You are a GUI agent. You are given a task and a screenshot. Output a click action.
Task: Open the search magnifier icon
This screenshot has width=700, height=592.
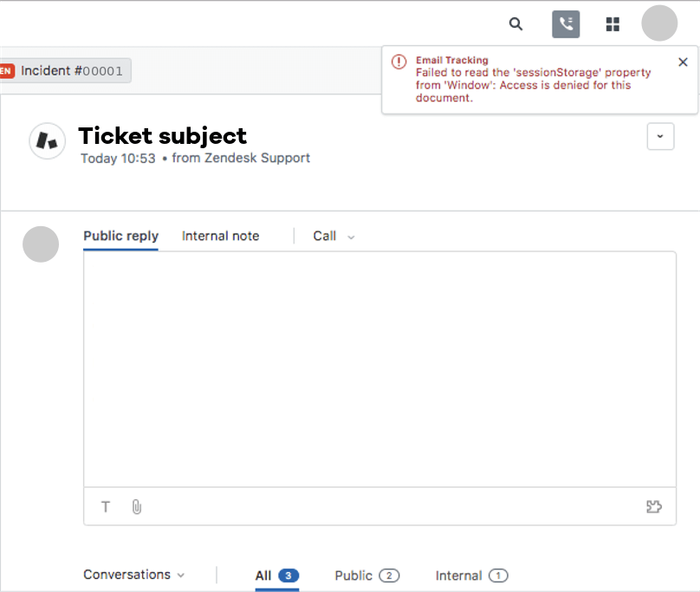[x=515, y=23]
